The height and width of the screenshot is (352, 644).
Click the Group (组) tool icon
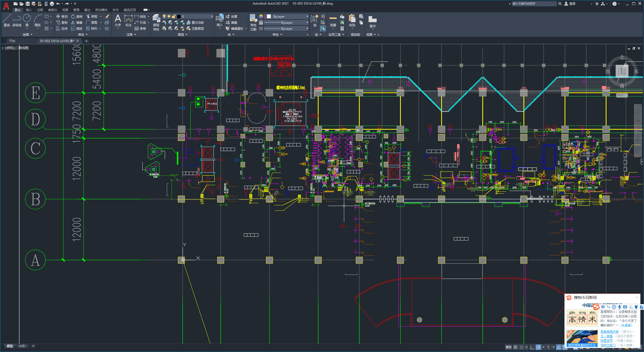[x=315, y=20]
